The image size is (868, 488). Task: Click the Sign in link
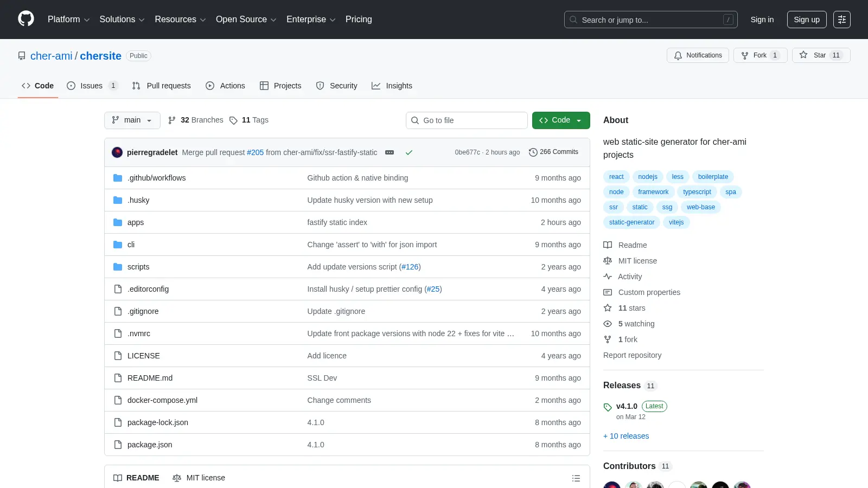762,20
